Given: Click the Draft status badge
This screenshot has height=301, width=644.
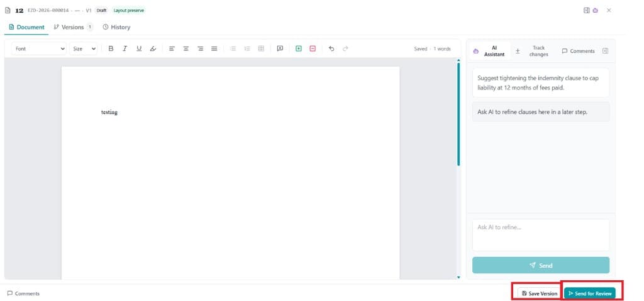Looking at the screenshot, I should coord(101,10).
